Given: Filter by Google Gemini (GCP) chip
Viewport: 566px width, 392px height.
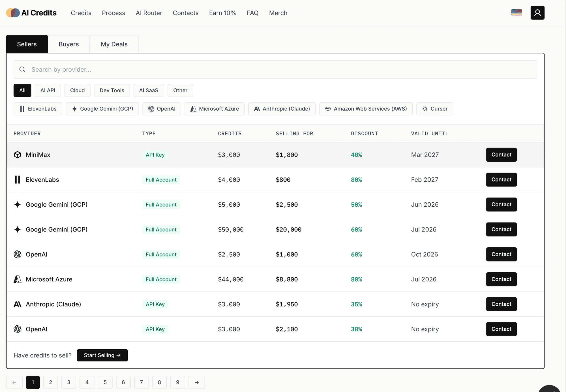Looking at the screenshot, I should point(102,109).
